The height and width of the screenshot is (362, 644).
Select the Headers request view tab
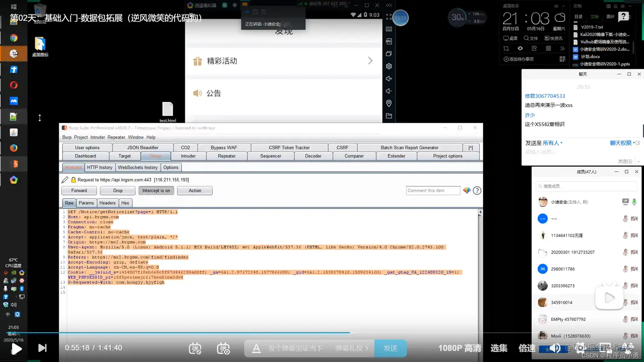[x=107, y=203]
